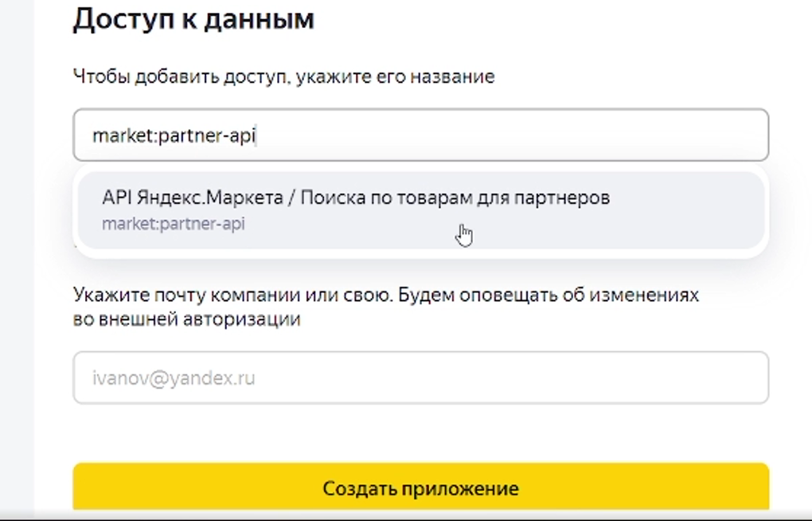Click the 'Чтобы добавить доступ, укажите его название' label
The height and width of the screenshot is (521, 812).
[283, 76]
